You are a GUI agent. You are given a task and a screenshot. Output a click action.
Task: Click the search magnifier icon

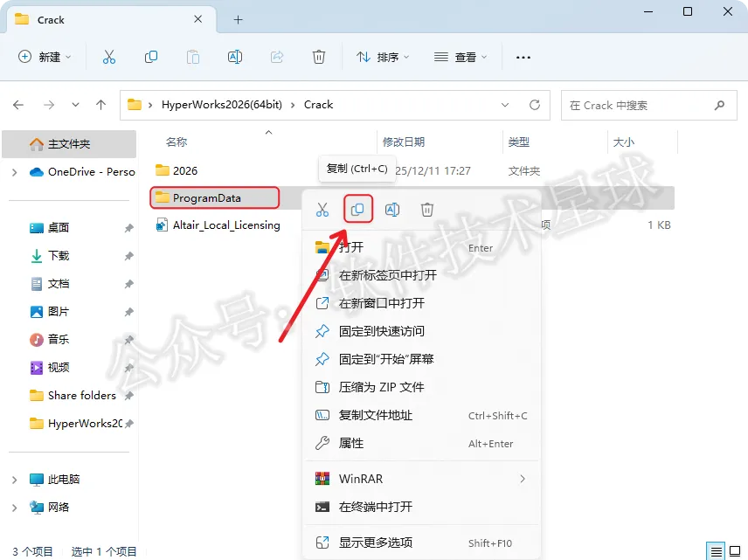(719, 105)
